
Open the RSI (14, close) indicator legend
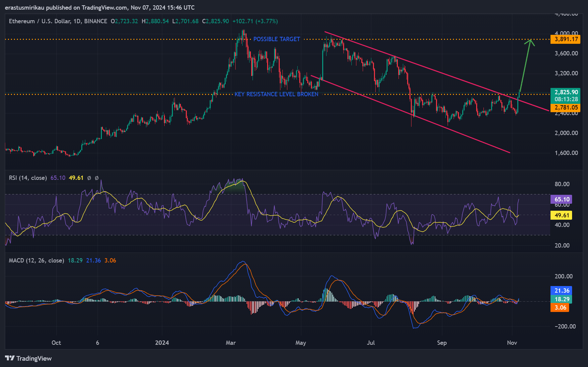point(28,178)
